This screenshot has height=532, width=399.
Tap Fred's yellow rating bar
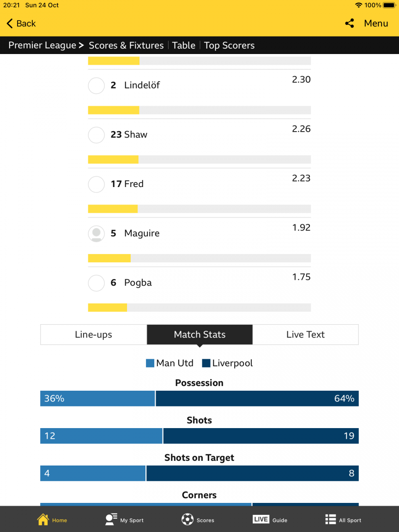113,209
